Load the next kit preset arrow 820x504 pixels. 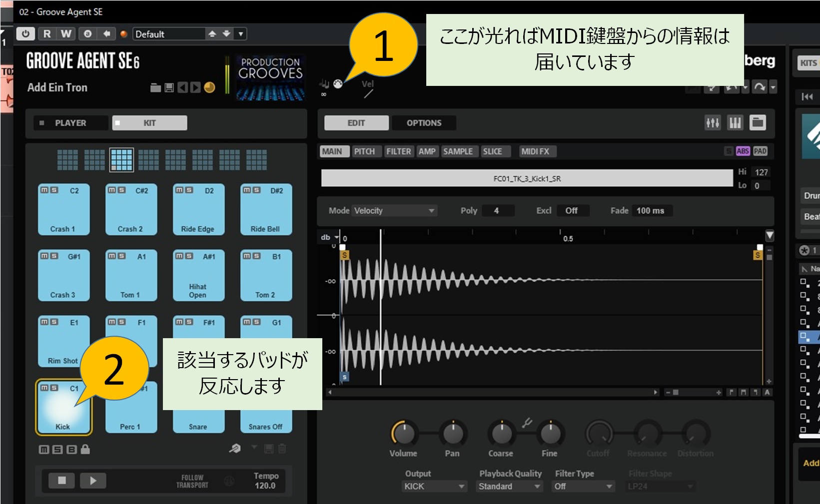tap(195, 88)
